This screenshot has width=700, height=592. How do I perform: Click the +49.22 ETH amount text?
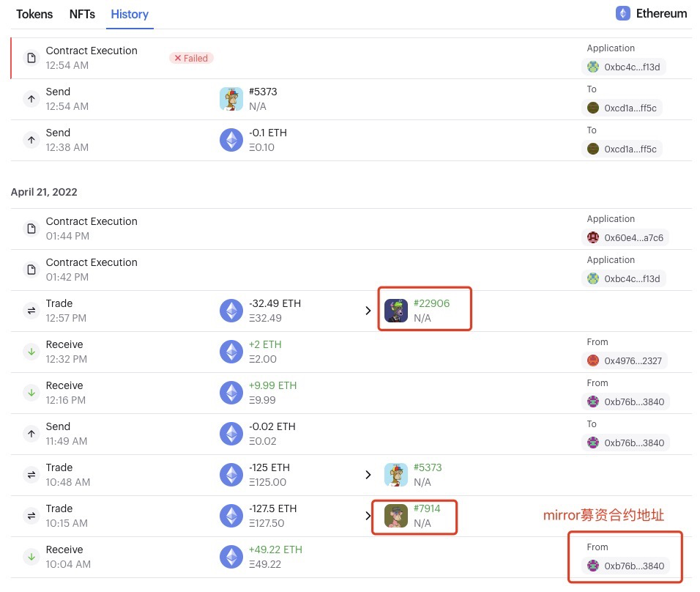(x=275, y=550)
